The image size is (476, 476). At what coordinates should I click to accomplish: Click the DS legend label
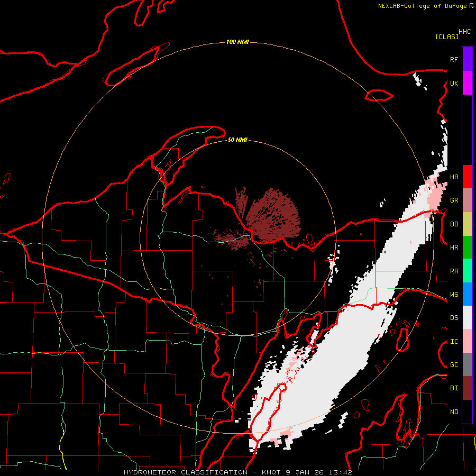[454, 318]
